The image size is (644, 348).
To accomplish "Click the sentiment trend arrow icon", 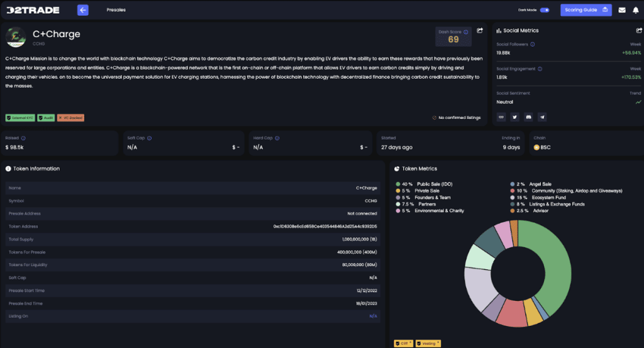I will coord(638,102).
